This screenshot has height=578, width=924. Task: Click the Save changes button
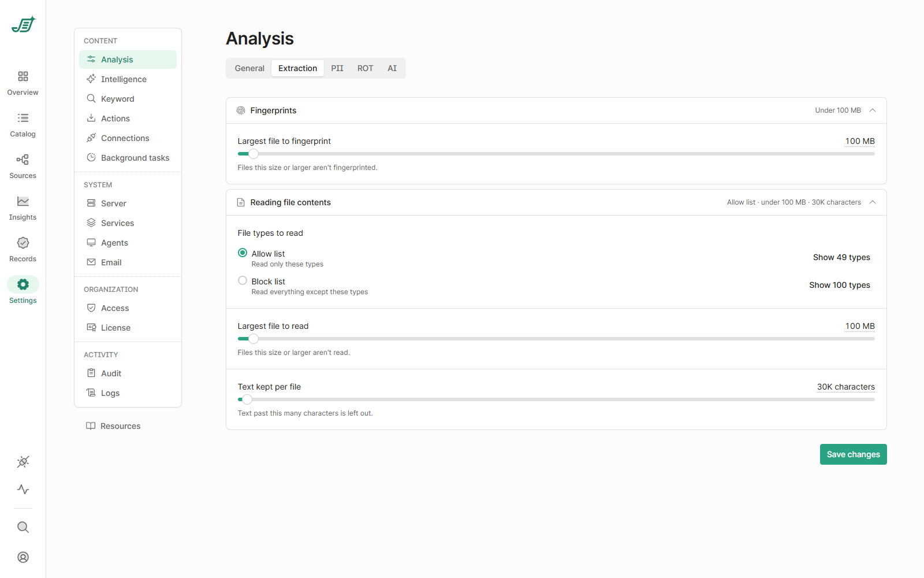coord(854,454)
